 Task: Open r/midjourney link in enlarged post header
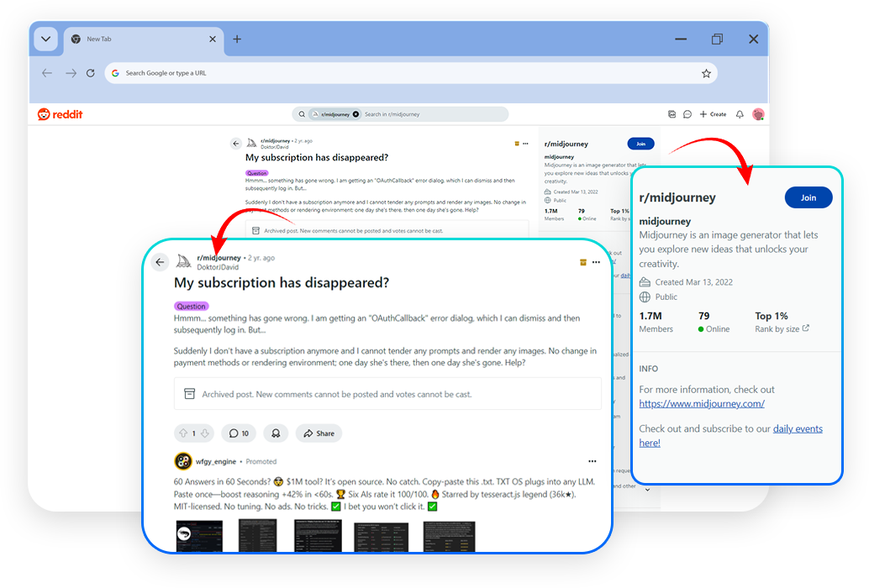[219, 258]
